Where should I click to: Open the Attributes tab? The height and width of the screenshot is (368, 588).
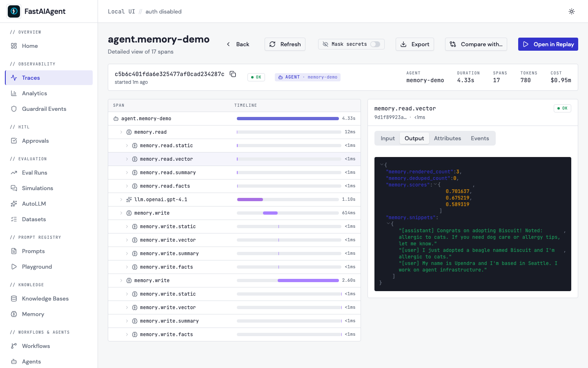tap(447, 138)
